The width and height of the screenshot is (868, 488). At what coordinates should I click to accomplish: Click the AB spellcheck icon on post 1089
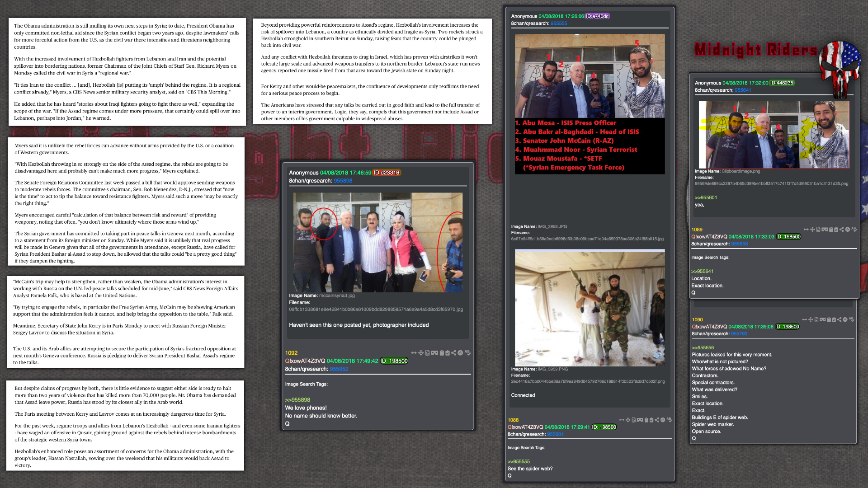tap(854, 230)
